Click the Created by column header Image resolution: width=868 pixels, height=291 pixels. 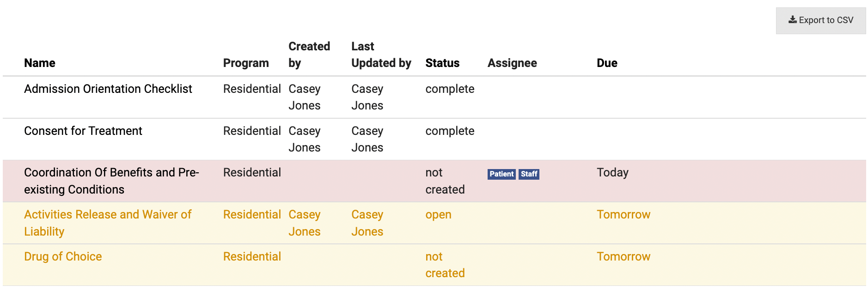(309, 55)
